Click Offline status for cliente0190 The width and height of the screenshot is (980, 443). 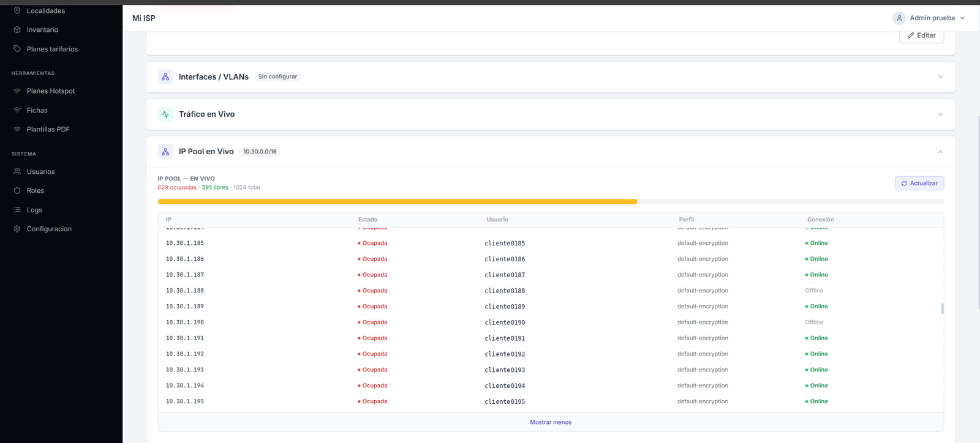click(x=814, y=322)
